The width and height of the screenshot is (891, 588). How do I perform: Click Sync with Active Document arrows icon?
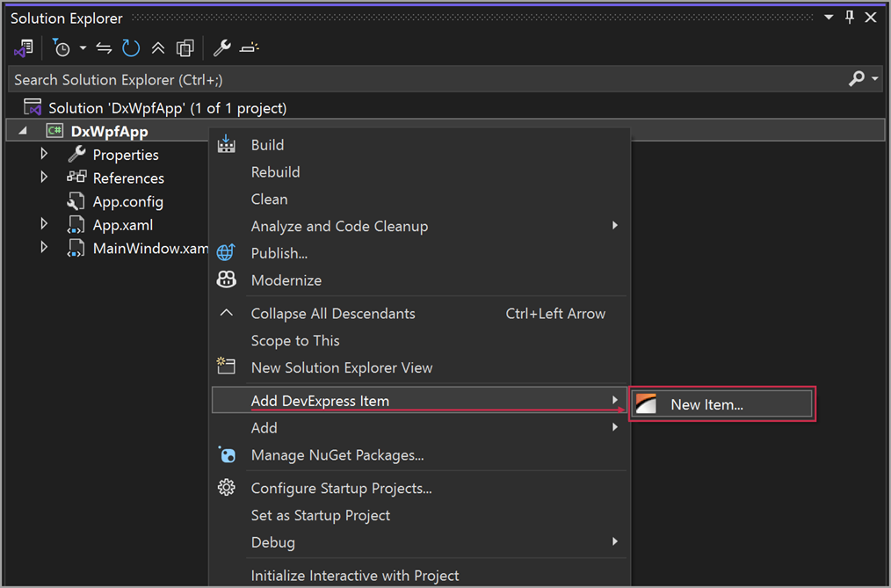105,47
